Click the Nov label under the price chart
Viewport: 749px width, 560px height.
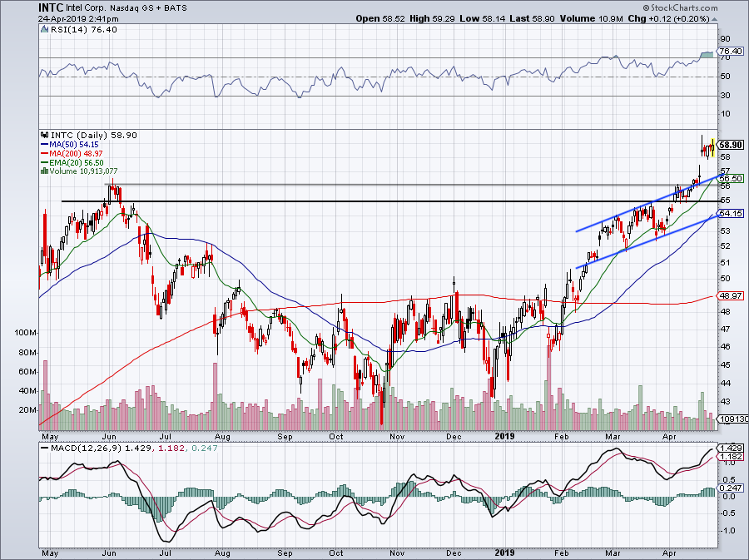pyautogui.click(x=398, y=436)
